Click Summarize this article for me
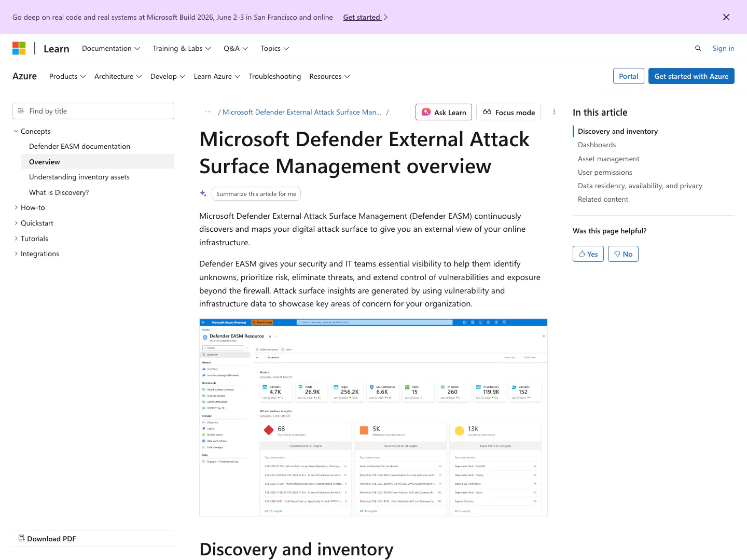This screenshot has height=560, width=747. pos(256,194)
